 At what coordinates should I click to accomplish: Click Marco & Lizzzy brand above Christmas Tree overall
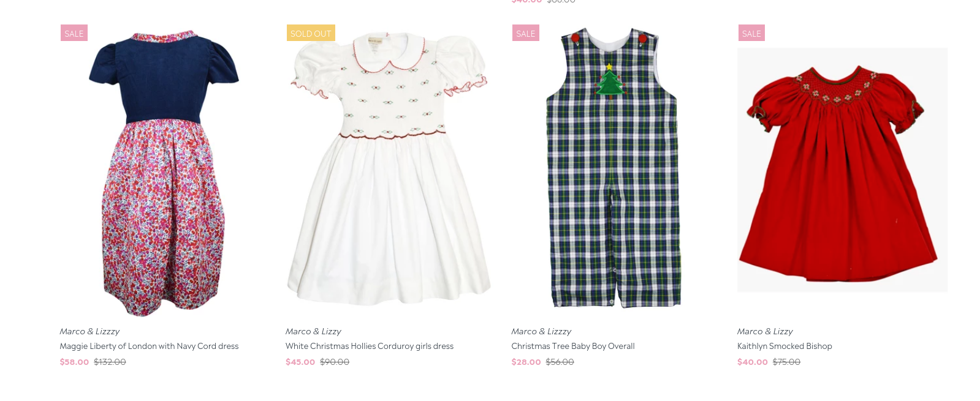click(x=541, y=331)
